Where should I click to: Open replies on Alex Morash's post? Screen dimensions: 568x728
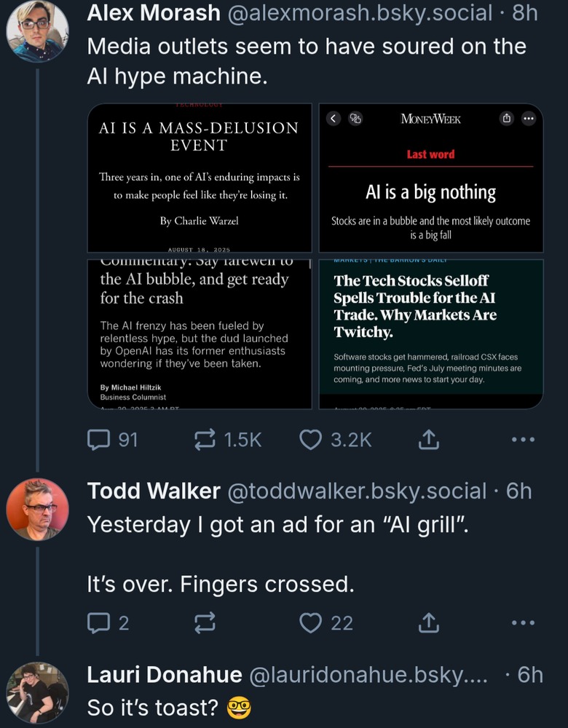point(98,439)
